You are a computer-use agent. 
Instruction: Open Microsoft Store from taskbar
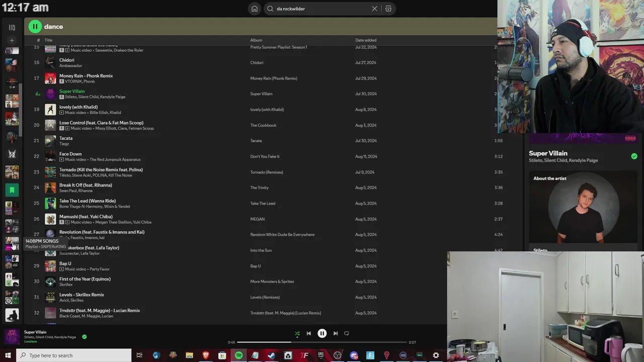(x=222, y=355)
